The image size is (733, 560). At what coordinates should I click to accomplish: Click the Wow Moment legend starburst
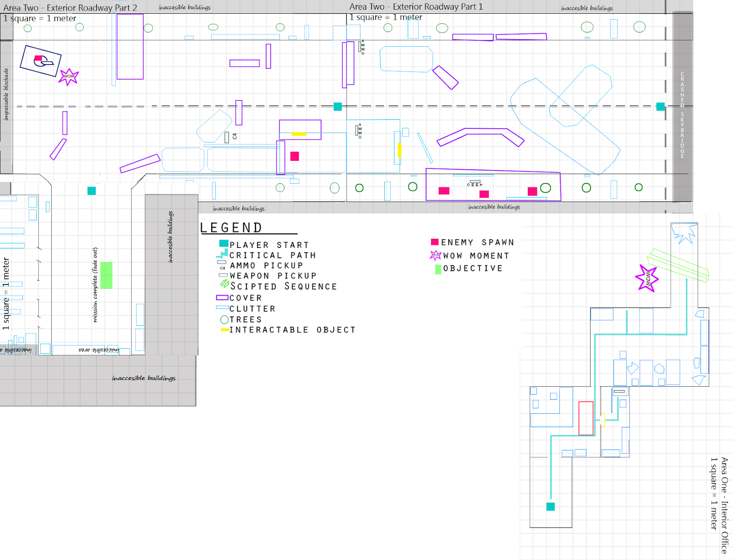[436, 255]
